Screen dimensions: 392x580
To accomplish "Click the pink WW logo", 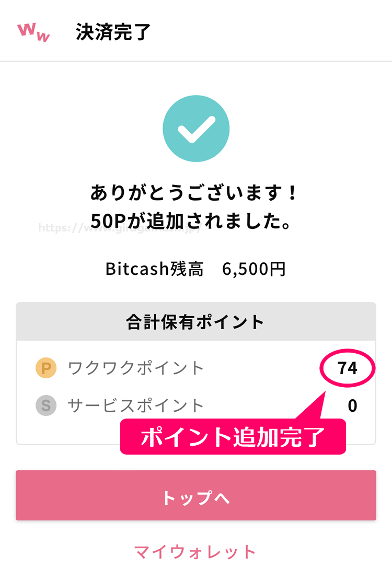I will pyautogui.click(x=34, y=32).
